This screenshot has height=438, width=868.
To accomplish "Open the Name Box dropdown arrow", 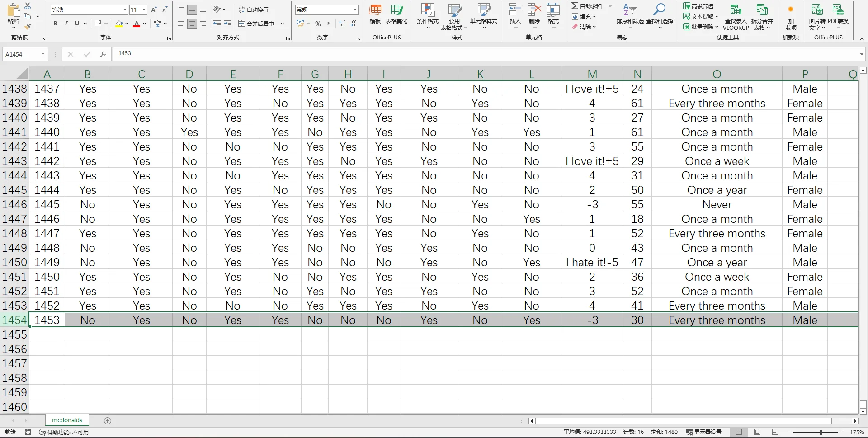I will click(43, 54).
